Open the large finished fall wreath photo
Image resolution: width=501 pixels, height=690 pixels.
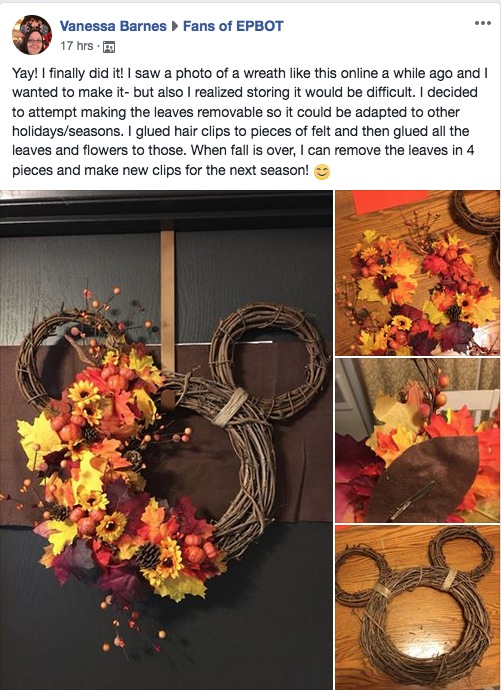click(x=166, y=440)
